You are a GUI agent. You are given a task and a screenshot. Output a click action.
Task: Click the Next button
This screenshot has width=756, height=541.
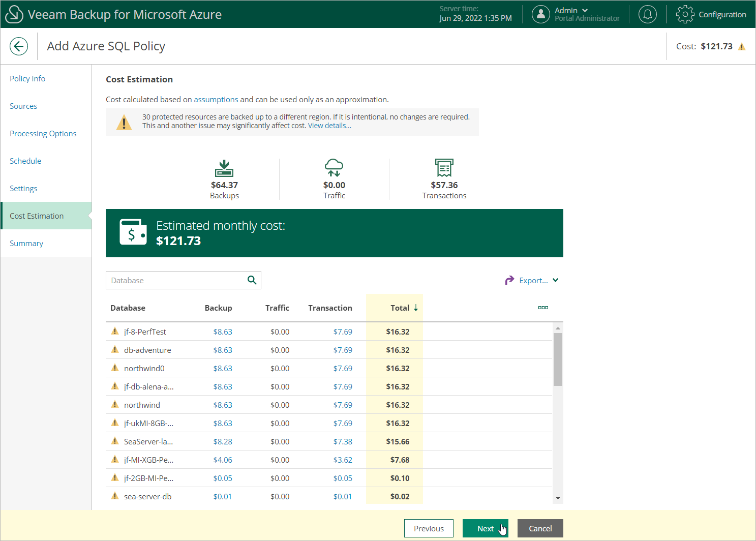[x=486, y=528]
